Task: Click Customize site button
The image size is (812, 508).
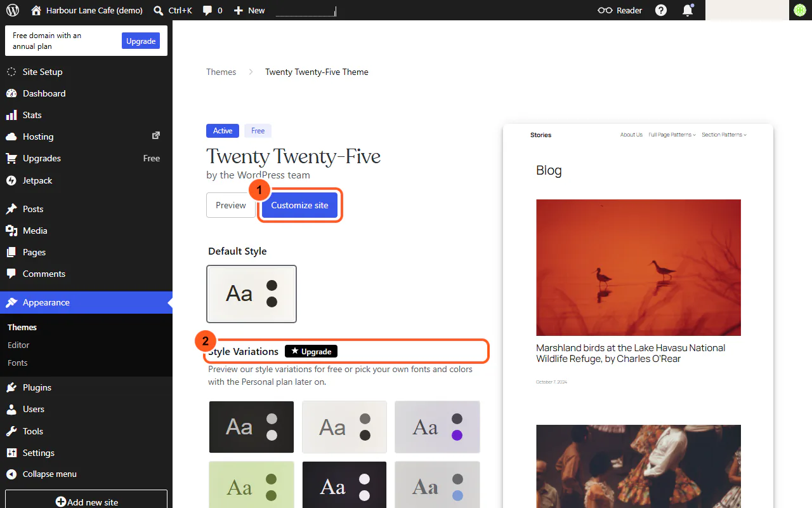Action: coord(299,205)
